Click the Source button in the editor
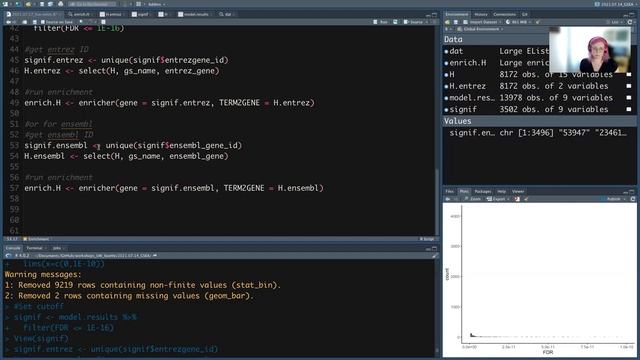640x360 pixels. coord(414,22)
